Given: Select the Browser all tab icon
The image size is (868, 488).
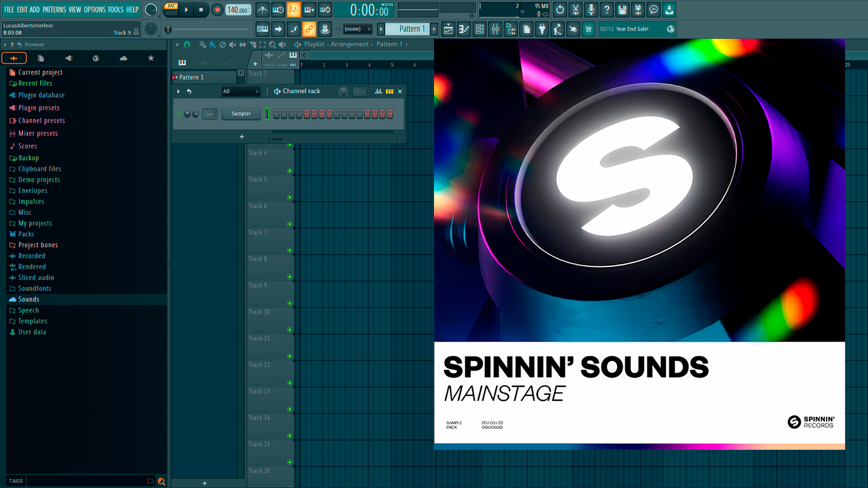Looking at the screenshot, I should (14, 58).
